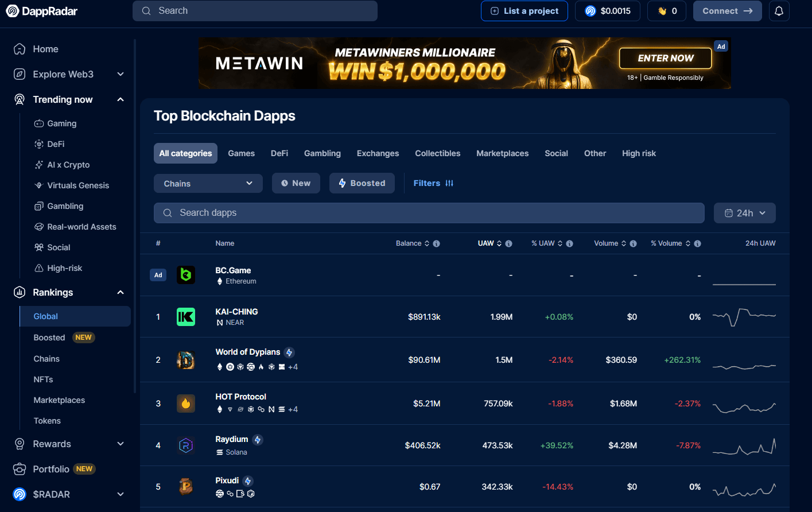Toggle the Boosted dapps filter

362,183
